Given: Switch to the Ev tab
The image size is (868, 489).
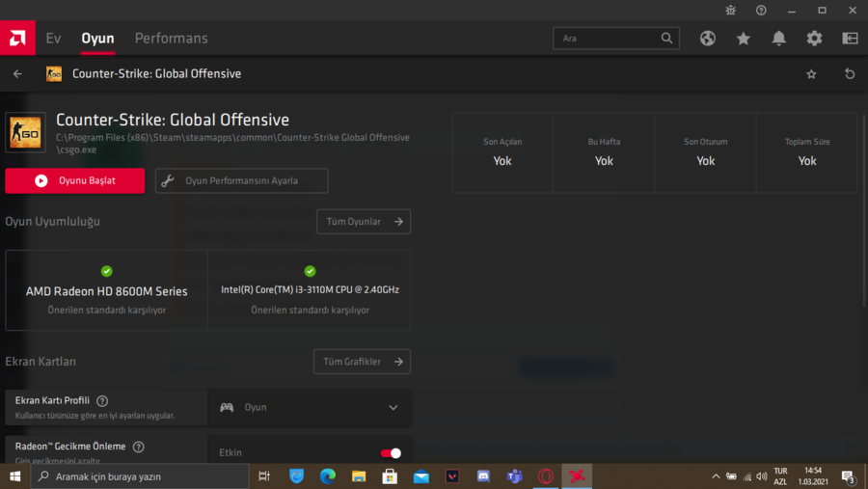Looking at the screenshot, I should [53, 39].
